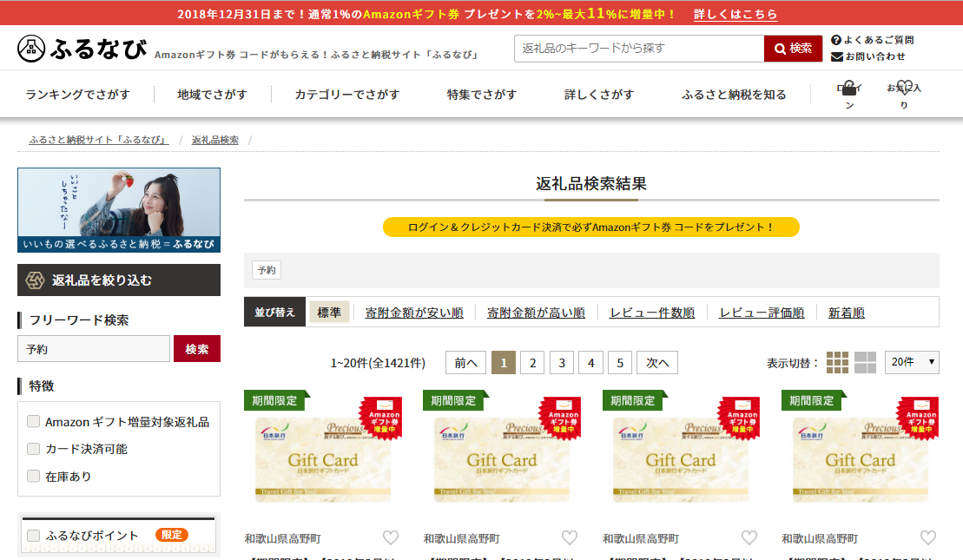Screen dimensions: 963x560
Task: Click the 次へ pagination button
Action: pos(657,363)
